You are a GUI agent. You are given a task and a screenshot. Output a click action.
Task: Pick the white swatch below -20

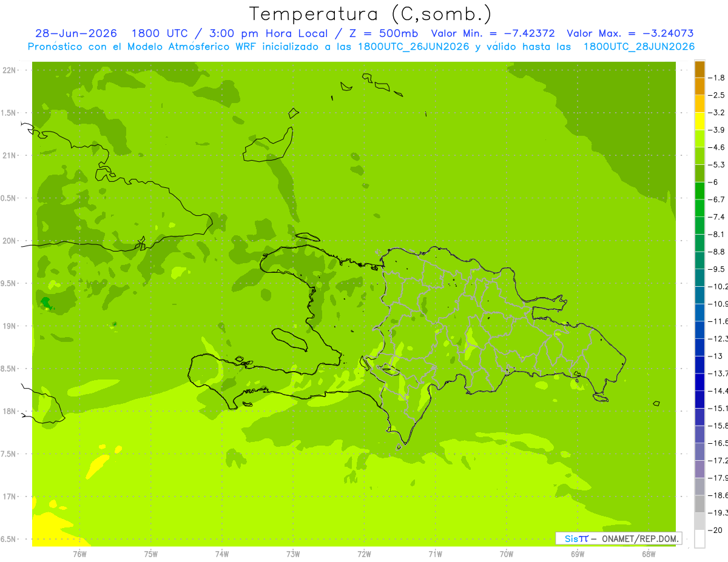pos(700,539)
